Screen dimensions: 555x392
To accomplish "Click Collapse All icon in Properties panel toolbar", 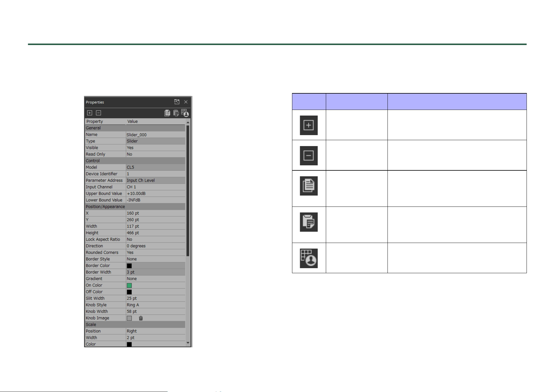I will click(x=99, y=113).
